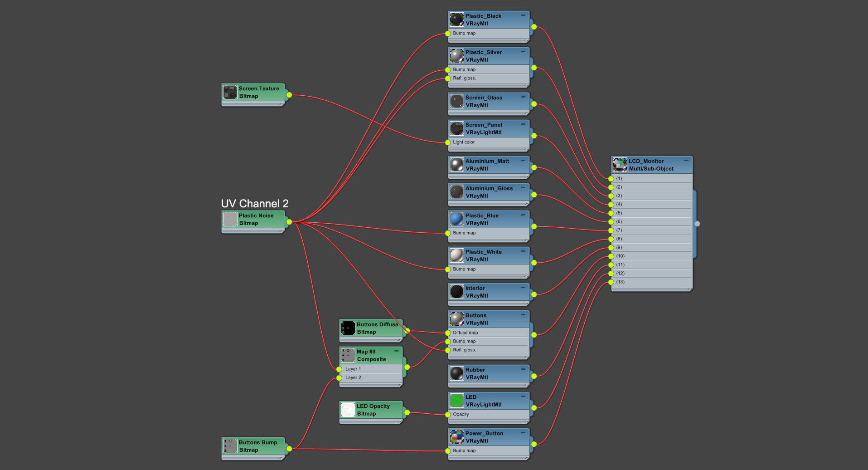
Task: Click the Map #9 Composite output socket
Action: tap(407, 367)
